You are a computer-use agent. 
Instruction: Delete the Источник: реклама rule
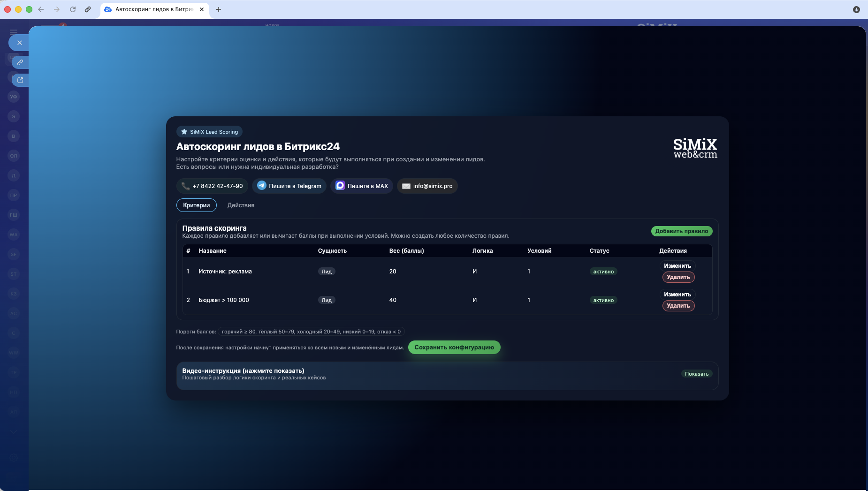[x=678, y=277]
